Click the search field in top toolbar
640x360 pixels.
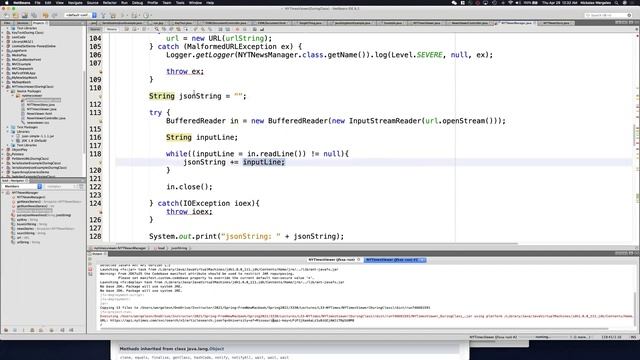tap(608, 15)
